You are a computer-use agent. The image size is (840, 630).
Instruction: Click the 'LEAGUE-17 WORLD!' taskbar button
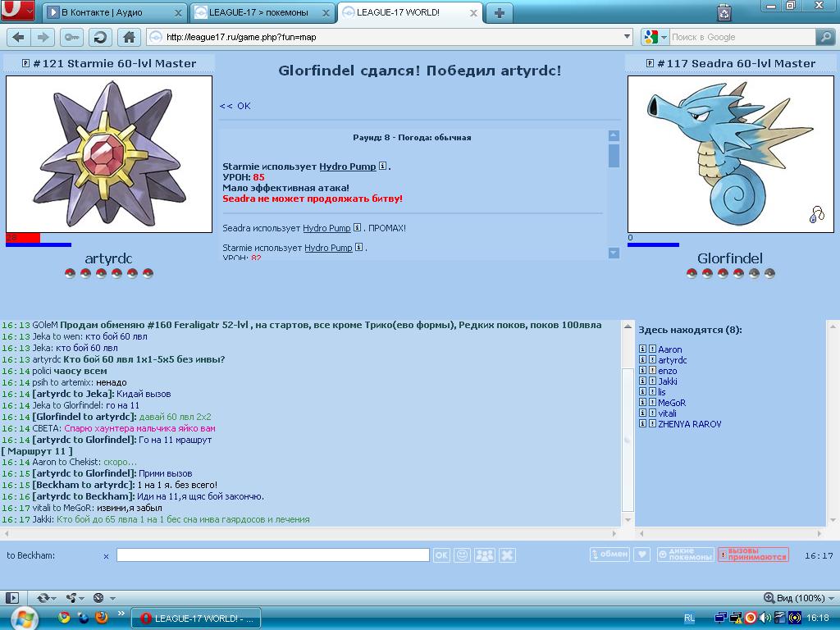196,619
